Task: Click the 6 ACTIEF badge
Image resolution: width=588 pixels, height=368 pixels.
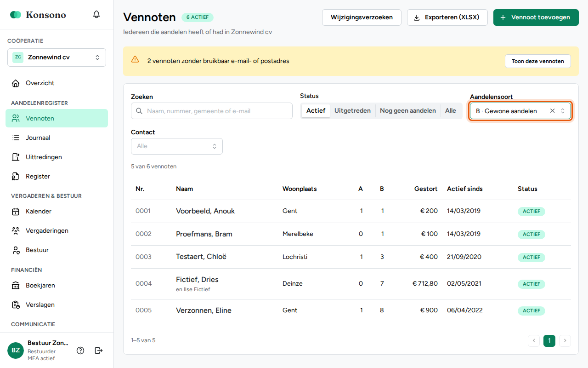Action: (x=198, y=17)
